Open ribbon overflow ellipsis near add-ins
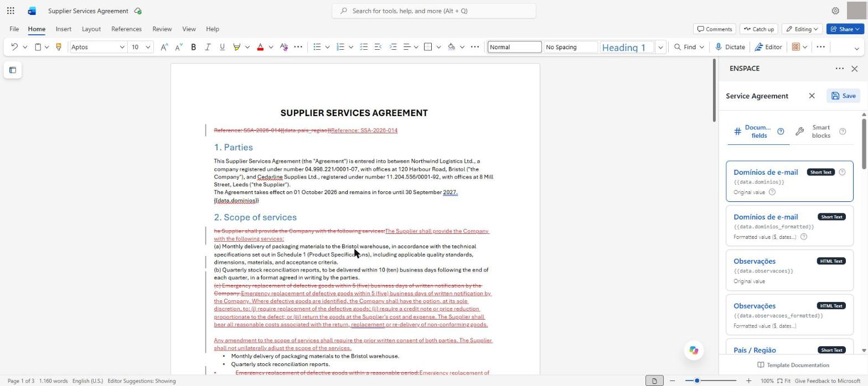Image resolution: width=868 pixels, height=386 pixels. tap(821, 47)
